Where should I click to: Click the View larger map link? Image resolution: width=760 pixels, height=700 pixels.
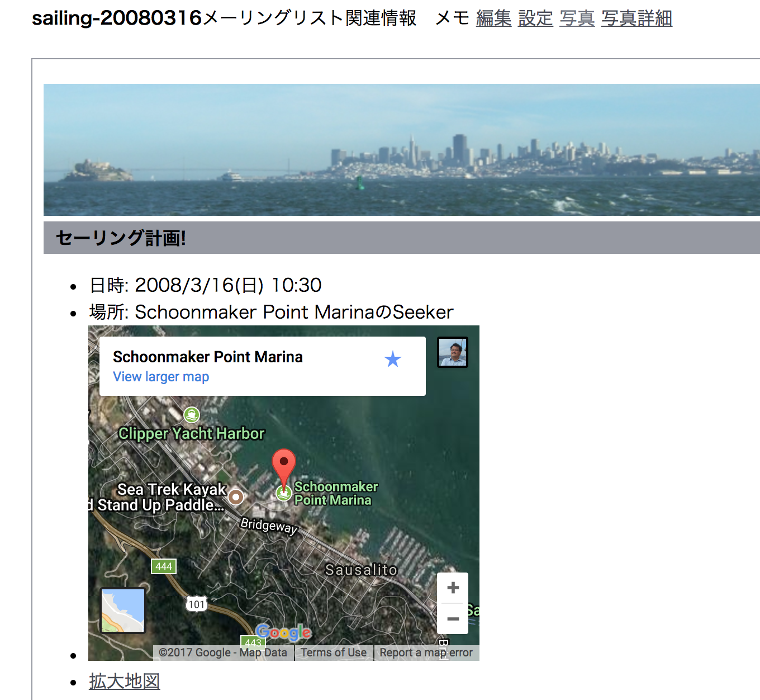pyautogui.click(x=161, y=377)
